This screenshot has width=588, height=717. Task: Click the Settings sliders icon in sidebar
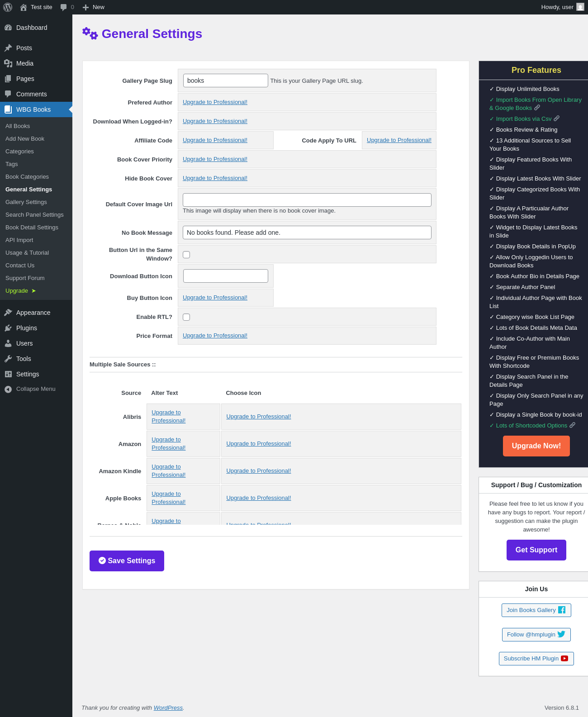tap(8, 374)
